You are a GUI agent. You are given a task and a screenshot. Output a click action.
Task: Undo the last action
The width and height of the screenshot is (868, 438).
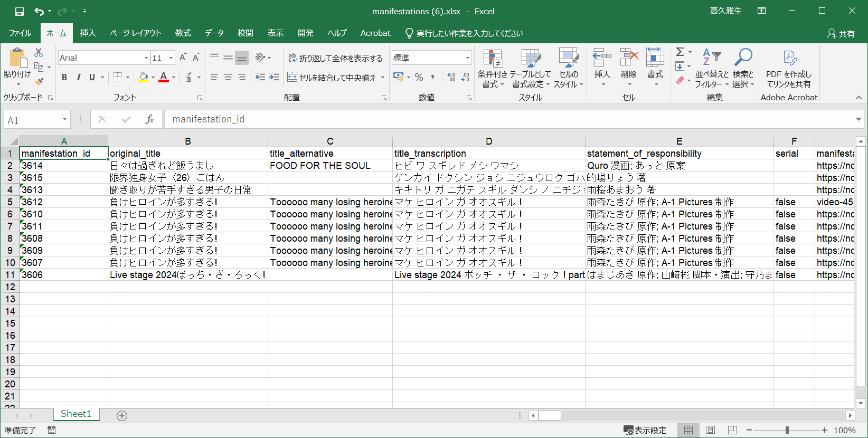[39, 11]
